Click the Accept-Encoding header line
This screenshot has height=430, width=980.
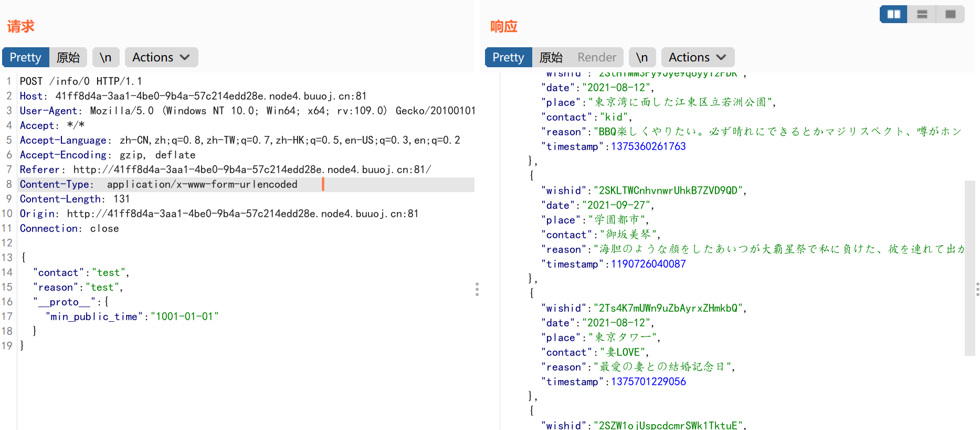click(x=108, y=155)
